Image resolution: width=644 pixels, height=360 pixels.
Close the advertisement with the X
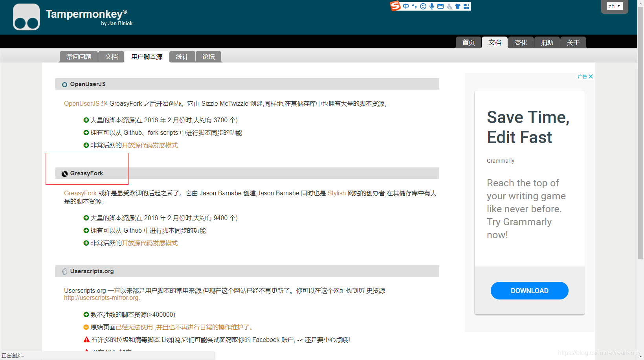click(591, 77)
